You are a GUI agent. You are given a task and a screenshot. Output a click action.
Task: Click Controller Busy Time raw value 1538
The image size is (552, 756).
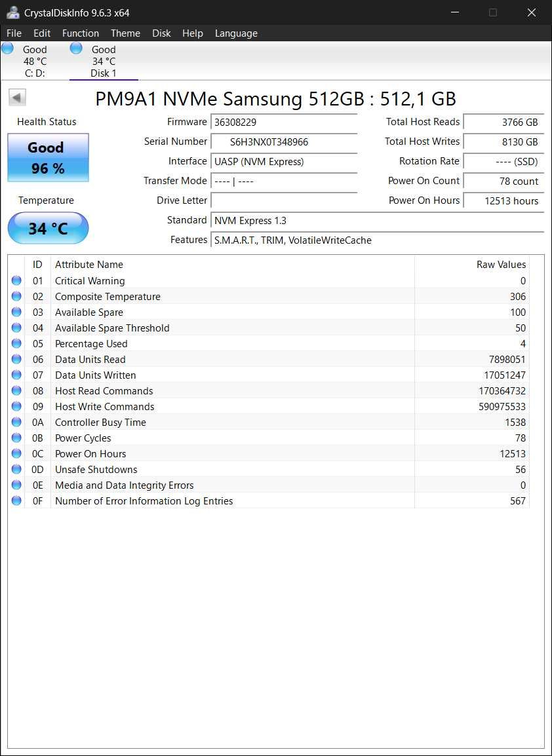(515, 423)
